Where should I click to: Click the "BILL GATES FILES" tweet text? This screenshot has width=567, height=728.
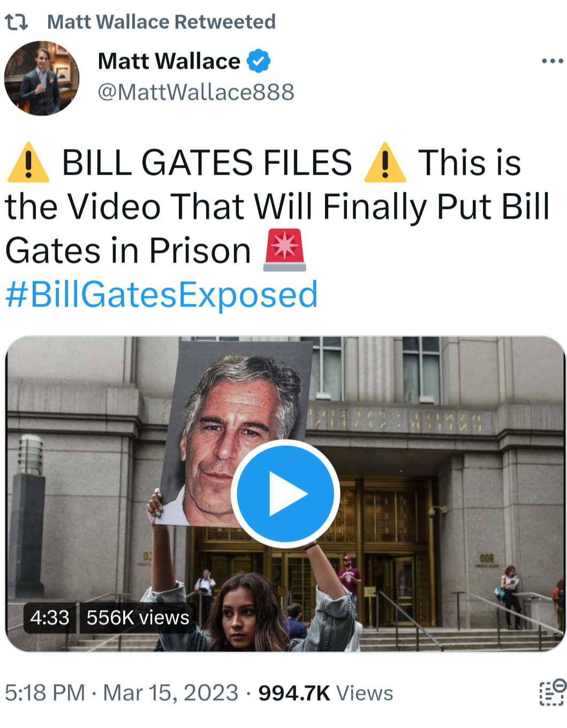207,162
